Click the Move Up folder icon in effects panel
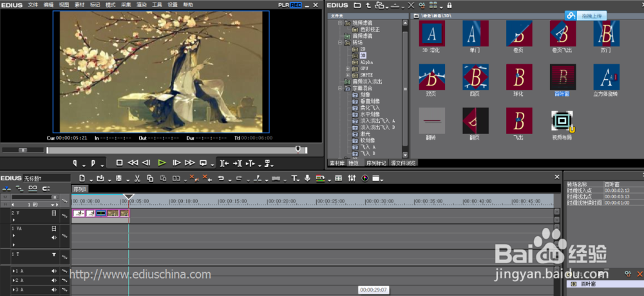This screenshot has height=296, width=644. [x=368, y=5]
